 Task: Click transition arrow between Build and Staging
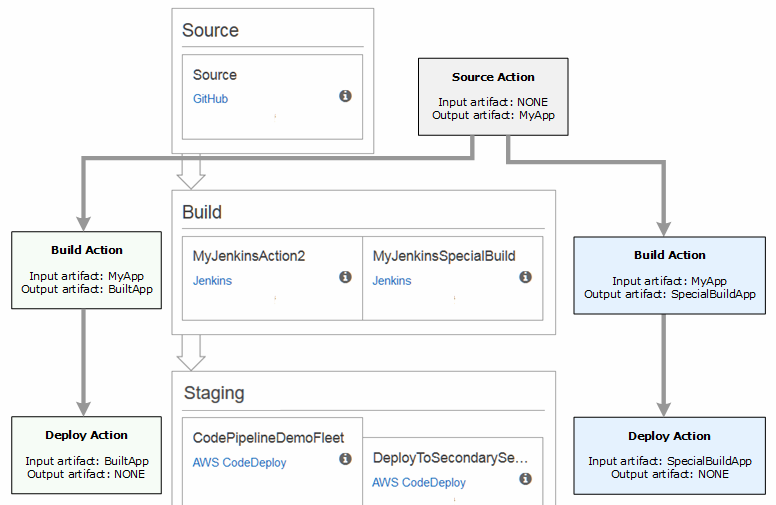191,353
